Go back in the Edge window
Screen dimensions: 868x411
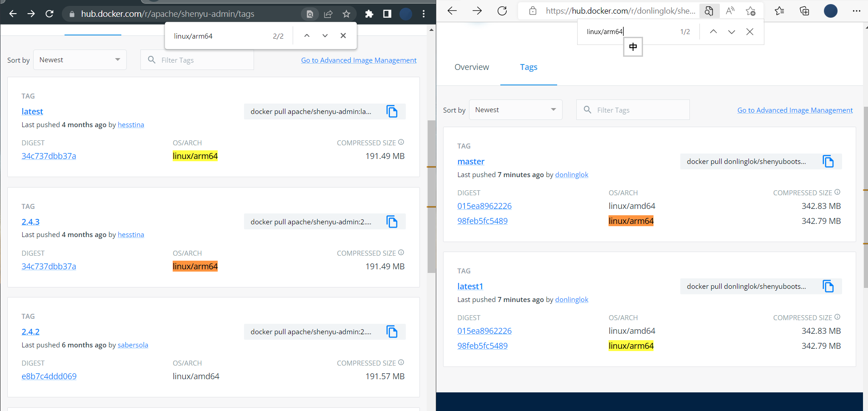(x=452, y=10)
